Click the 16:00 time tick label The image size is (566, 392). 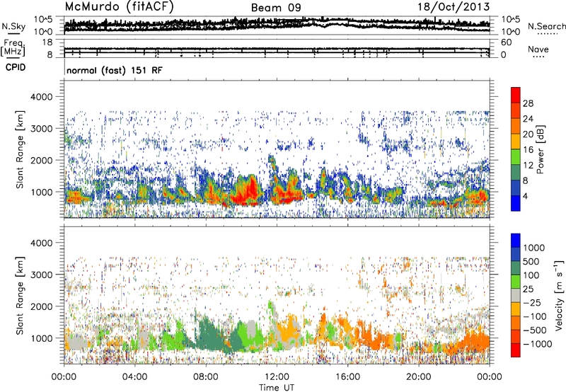coord(347,377)
